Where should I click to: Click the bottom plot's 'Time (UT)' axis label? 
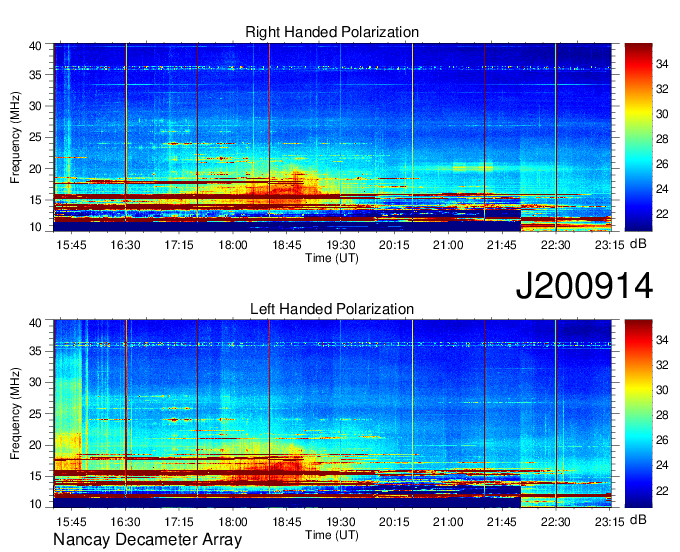click(332, 535)
